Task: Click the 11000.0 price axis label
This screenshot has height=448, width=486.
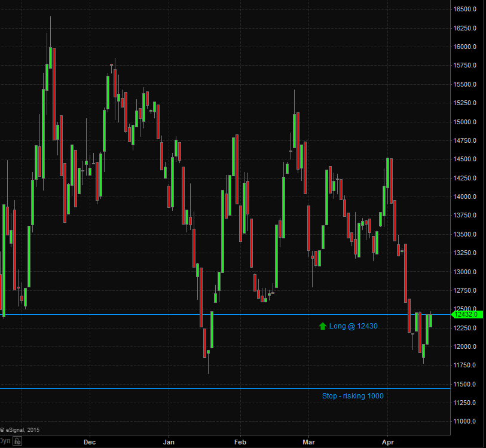Action: pyautogui.click(x=464, y=421)
